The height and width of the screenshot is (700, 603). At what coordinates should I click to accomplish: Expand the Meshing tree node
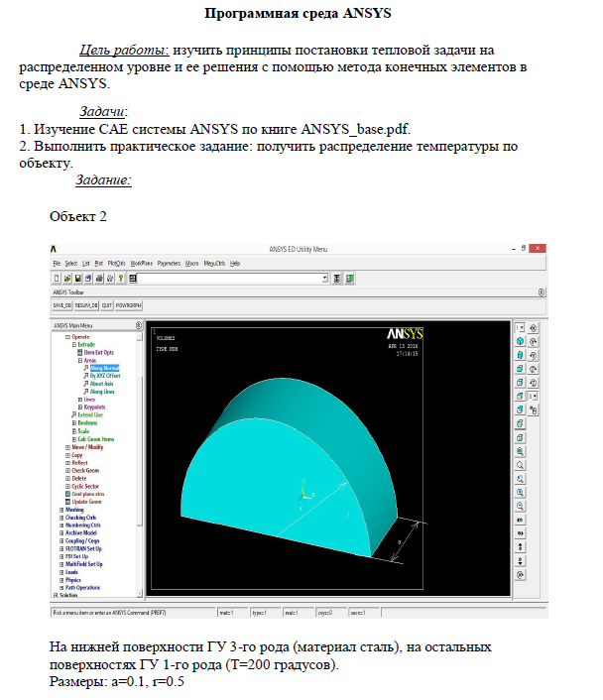tap(61, 510)
